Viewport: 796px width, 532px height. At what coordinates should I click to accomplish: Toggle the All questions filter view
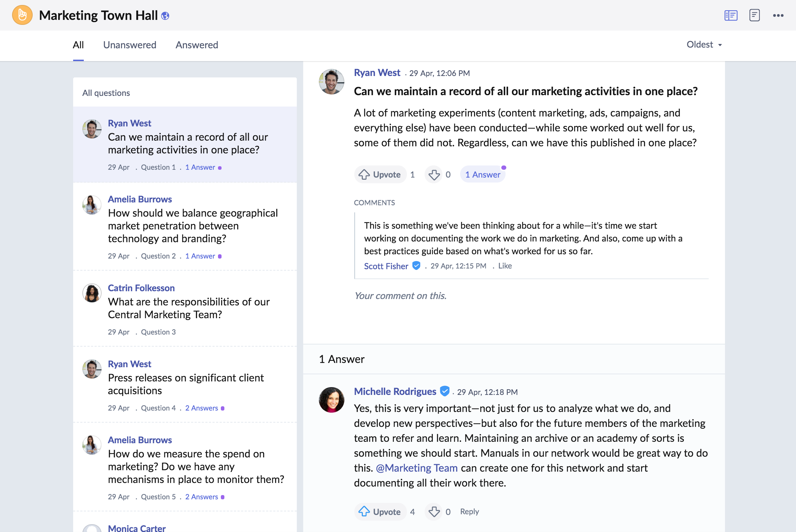click(106, 92)
